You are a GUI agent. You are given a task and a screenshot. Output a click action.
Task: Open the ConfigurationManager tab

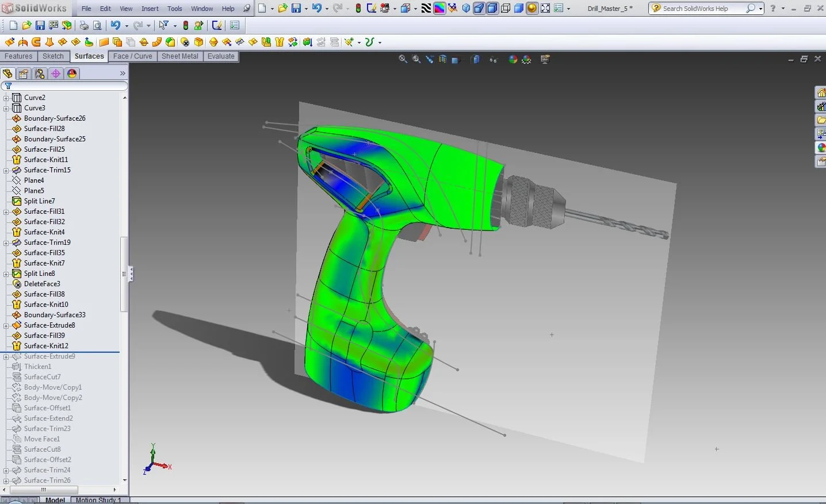pos(40,74)
